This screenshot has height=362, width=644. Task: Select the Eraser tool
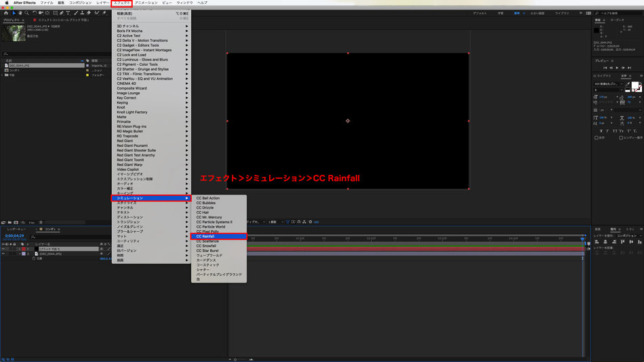coord(89,13)
